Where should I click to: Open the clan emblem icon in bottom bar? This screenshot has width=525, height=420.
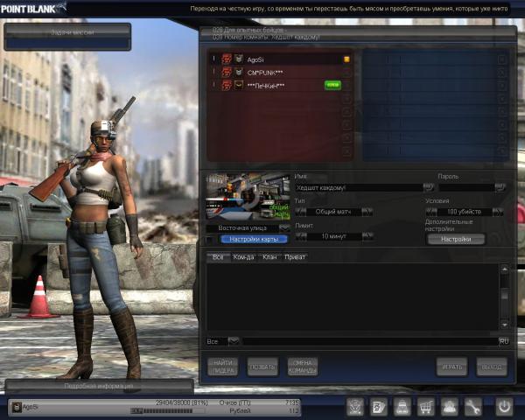(x=355, y=406)
